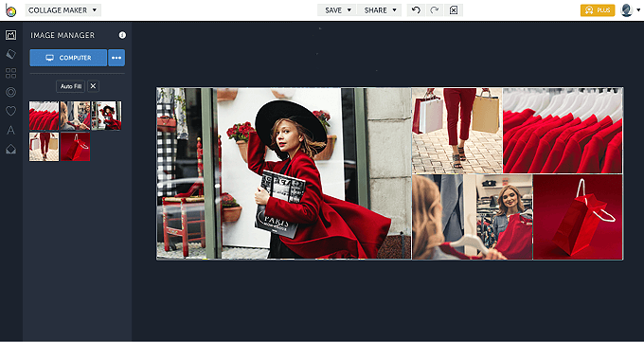Viewport: 644px width, 342px height.
Task: Select the Customize paint bucket icon
Action: pyautogui.click(x=11, y=54)
